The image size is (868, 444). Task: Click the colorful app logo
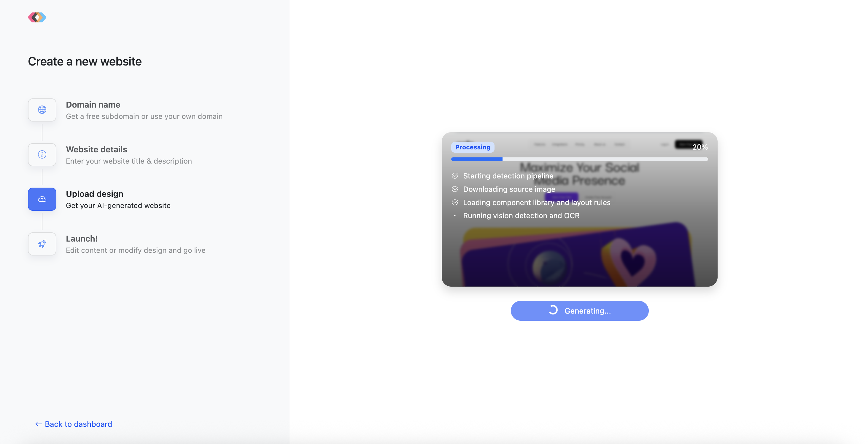pos(37,17)
